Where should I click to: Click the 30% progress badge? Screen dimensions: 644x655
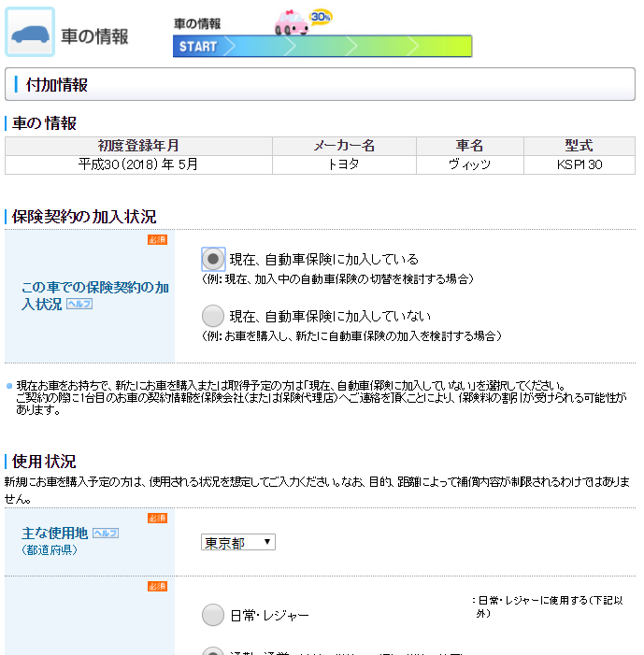pos(321,17)
